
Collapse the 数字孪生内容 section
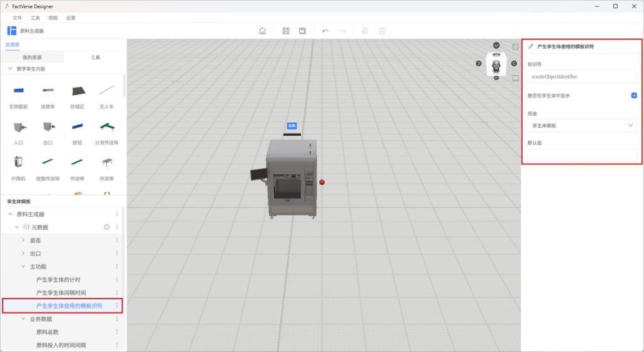click(x=9, y=68)
